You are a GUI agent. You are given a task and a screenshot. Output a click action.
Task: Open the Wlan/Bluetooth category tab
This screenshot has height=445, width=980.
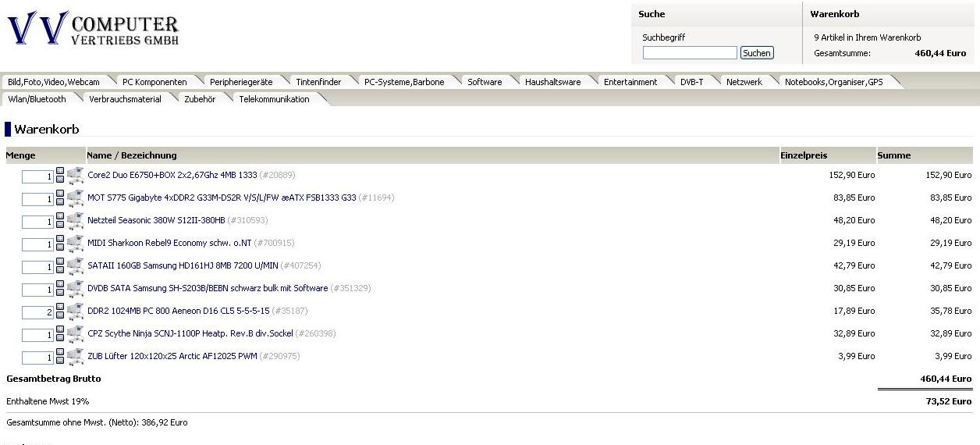(37, 99)
